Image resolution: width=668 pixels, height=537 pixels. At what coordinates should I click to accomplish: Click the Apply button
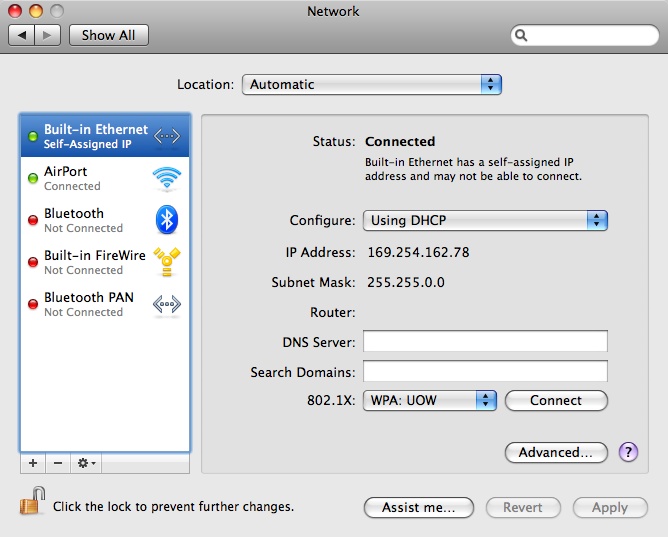610,508
